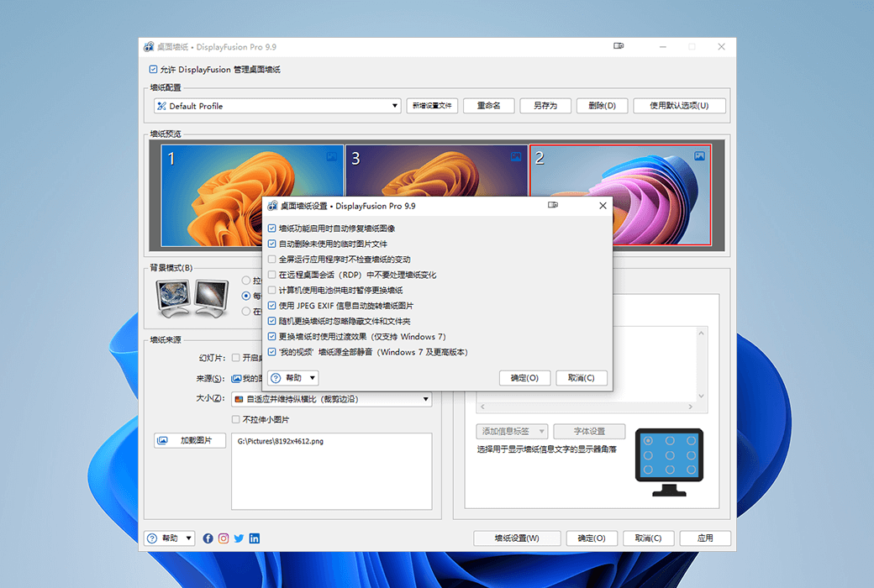The width and height of the screenshot is (874, 588).
Task: Choose bottom-center position on the monitor corner selector
Action: [670, 470]
